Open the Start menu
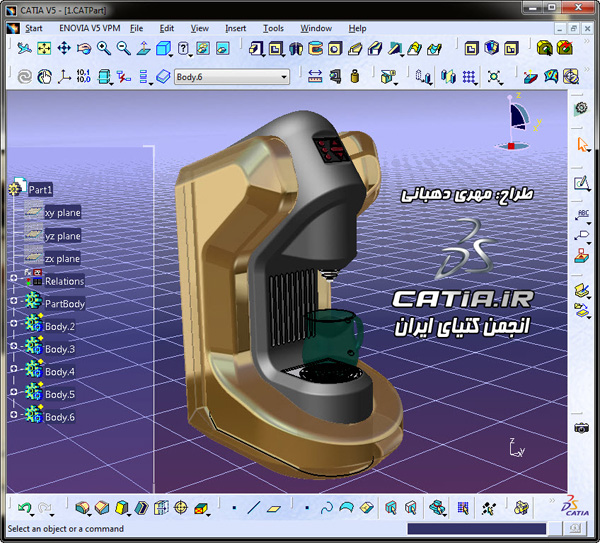 tap(34, 28)
